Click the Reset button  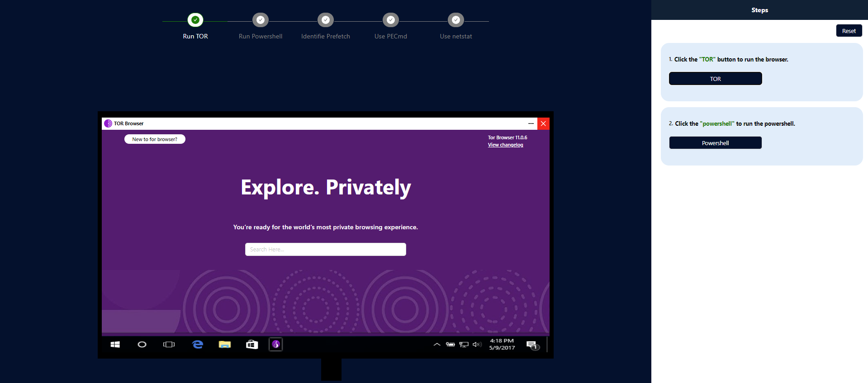pyautogui.click(x=849, y=31)
